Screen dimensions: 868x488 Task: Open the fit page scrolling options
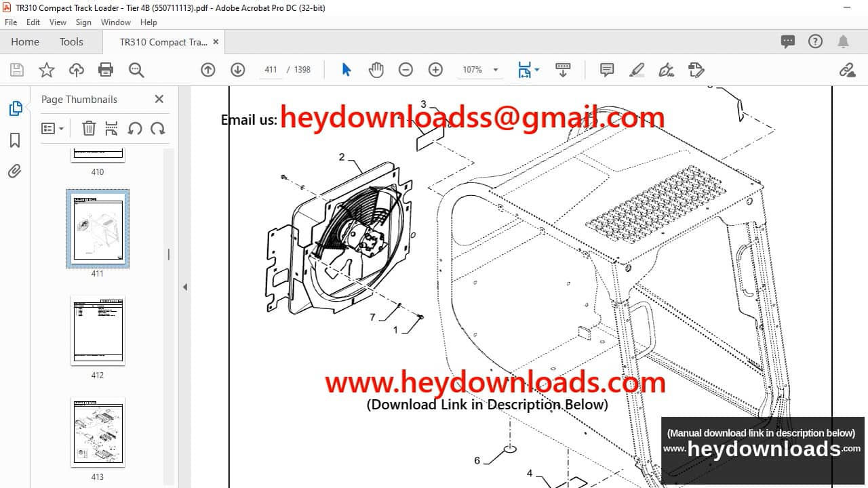528,70
